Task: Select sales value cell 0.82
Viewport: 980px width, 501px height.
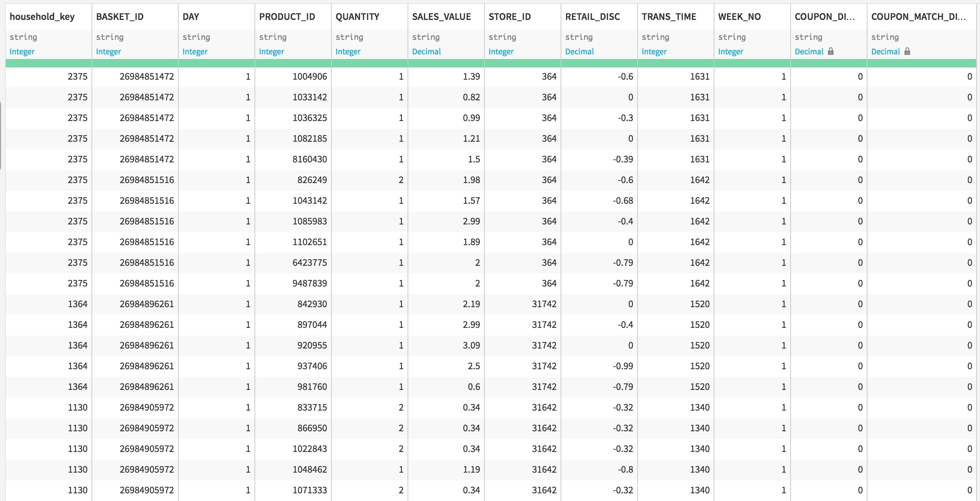Action: point(446,97)
